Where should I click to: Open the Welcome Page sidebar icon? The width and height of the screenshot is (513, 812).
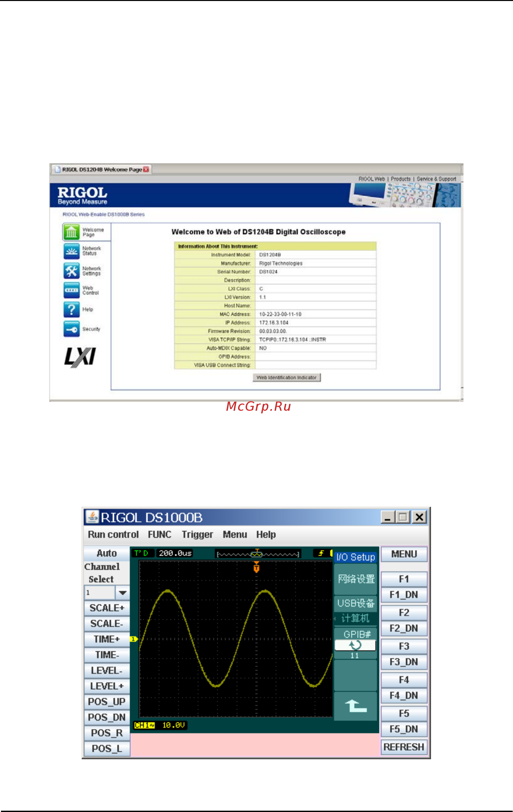[71, 232]
